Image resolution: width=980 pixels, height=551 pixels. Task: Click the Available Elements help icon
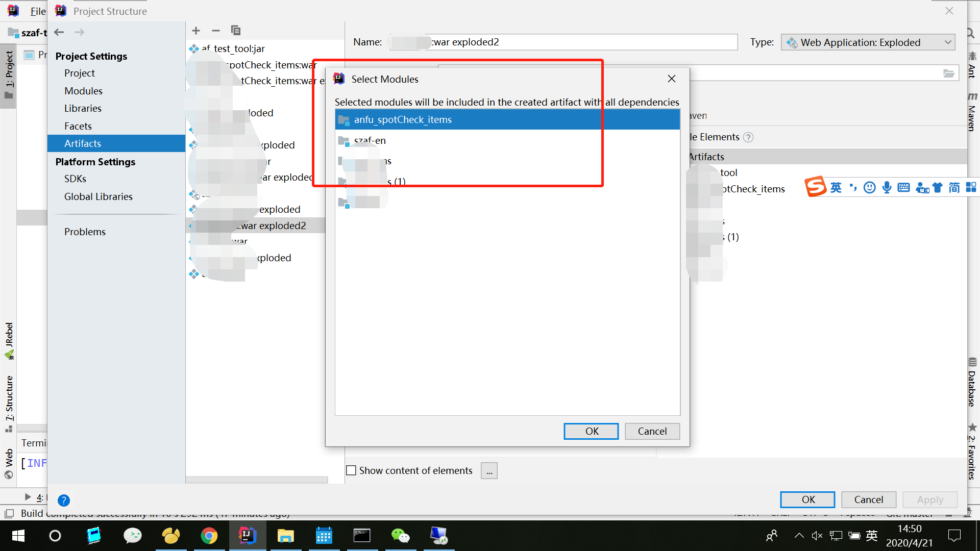(x=748, y=137)
